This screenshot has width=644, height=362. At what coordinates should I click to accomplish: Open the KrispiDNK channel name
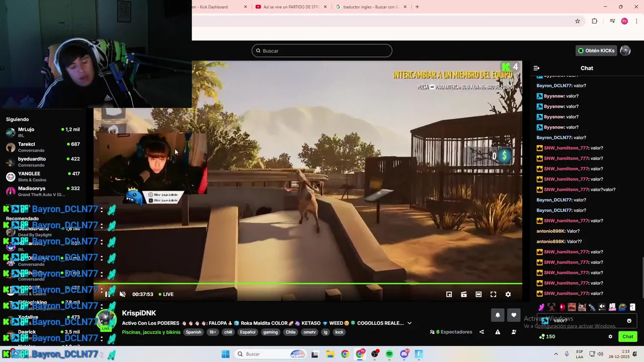[139, 313]
